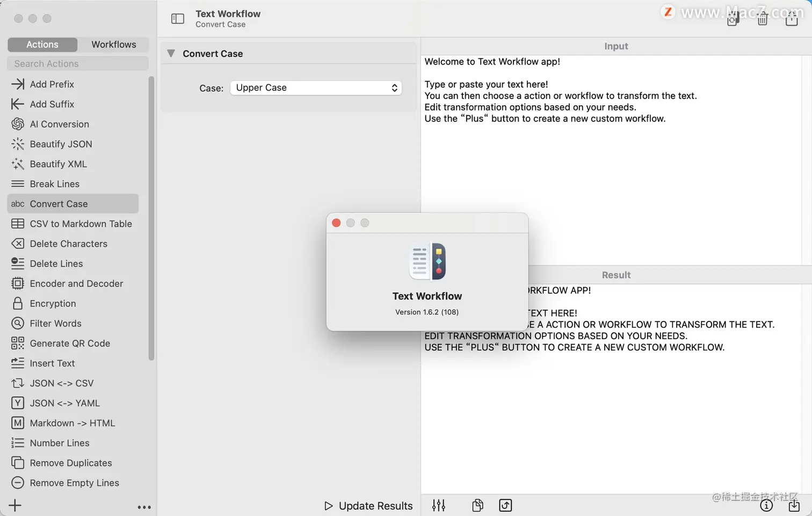Select the Add Prefix label in the actions list
The width and height of the screenshot is (812, 516).
coord(52,84)
